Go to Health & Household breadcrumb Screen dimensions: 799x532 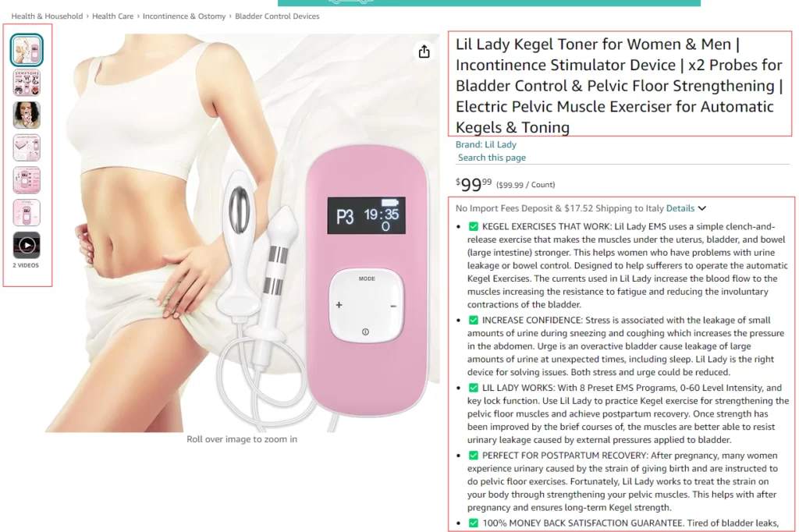coord(47,16)
